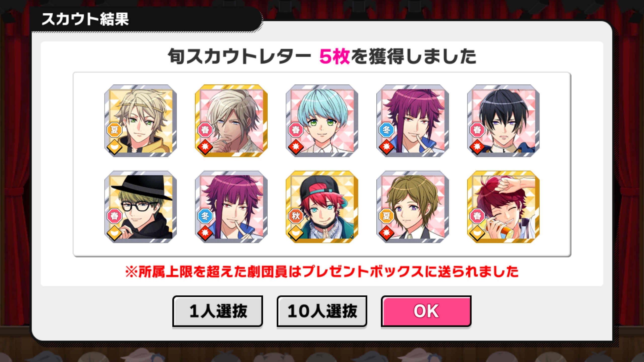
Task: Open the red-haired character with backwards cap
Action: (x=322, y=207)
